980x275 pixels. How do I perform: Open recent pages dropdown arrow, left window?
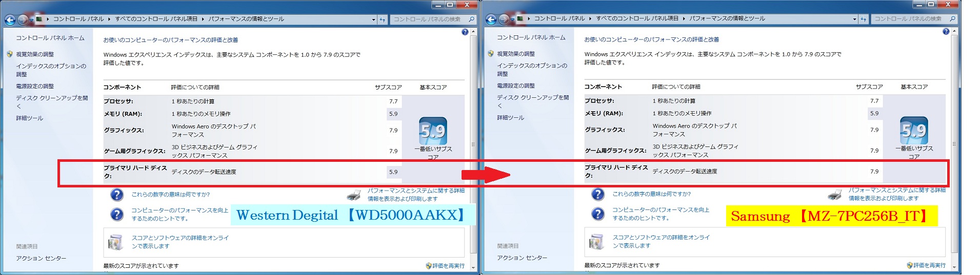tap(32, 20)
